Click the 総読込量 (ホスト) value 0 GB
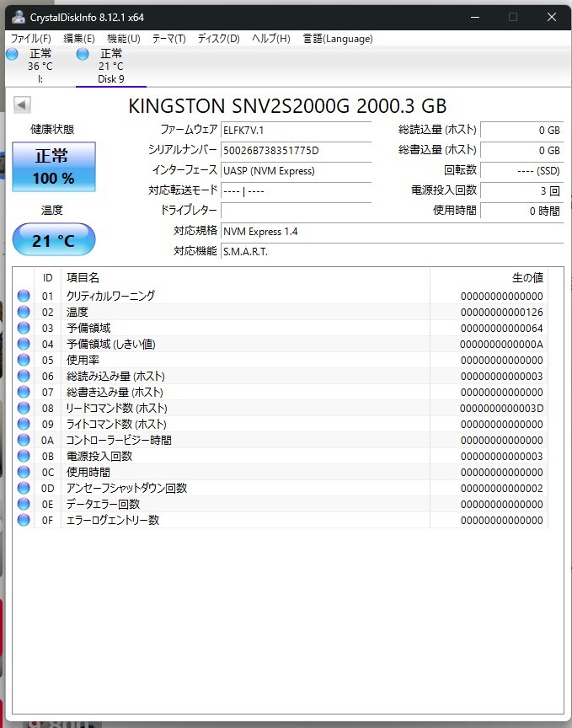This screenshot has width=572, height=728. [x=521, y=130]
